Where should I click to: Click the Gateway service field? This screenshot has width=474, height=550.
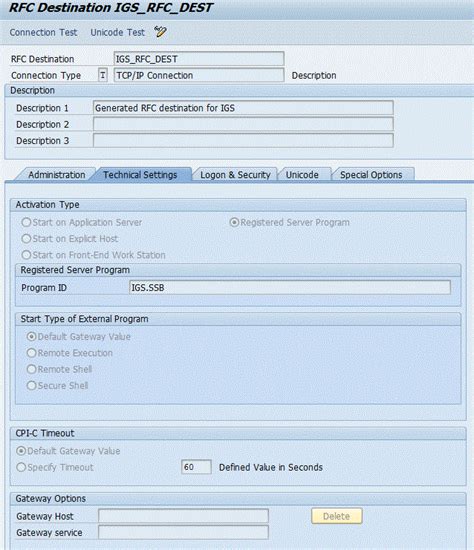183,532
